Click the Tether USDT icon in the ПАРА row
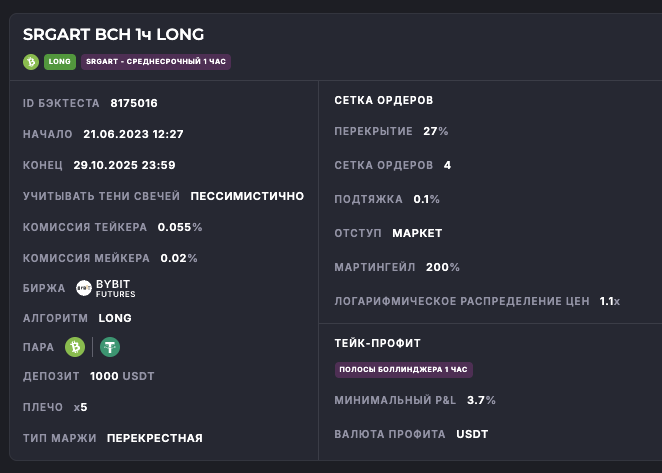The height and width of the screenshot is (473, 662). pyautogui.click(x=110, y=347)
